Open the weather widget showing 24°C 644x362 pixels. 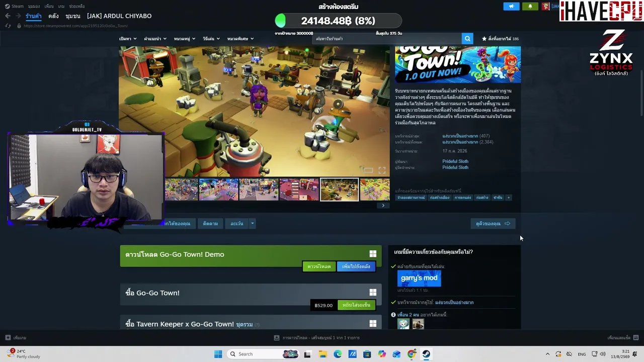pos(24,354)
